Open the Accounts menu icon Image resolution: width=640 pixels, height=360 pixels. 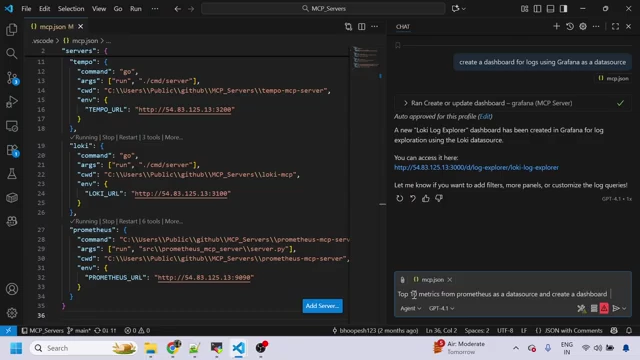coord(12,289)
